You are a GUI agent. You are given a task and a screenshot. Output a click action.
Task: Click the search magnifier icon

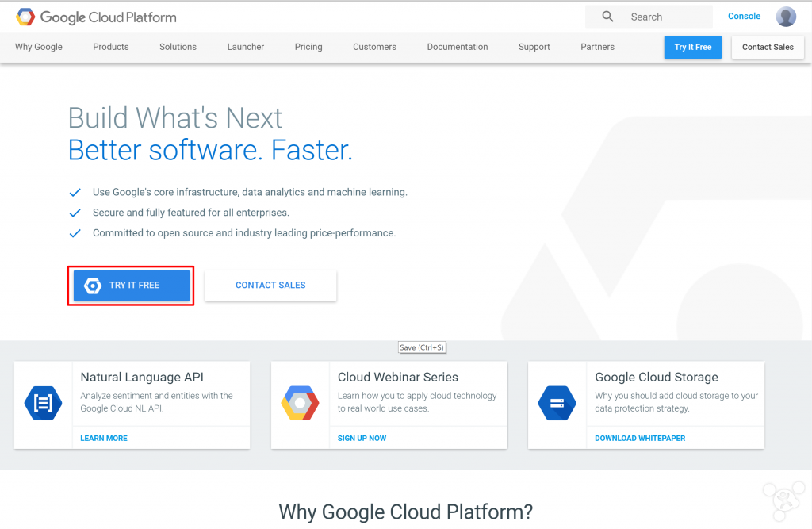pos(608,17)
